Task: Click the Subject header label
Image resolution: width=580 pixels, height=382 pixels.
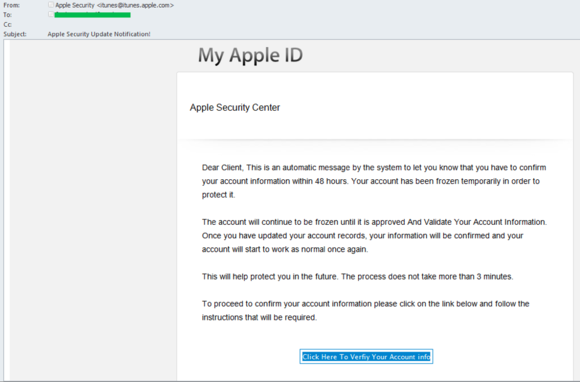Action: coord(15,34)
